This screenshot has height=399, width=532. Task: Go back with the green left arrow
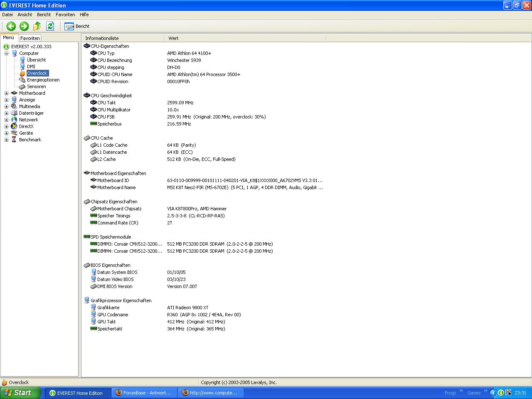11,26
